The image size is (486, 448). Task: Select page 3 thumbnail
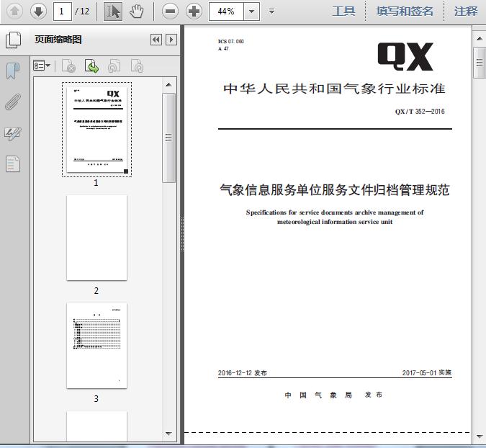(x=96, y=346)
